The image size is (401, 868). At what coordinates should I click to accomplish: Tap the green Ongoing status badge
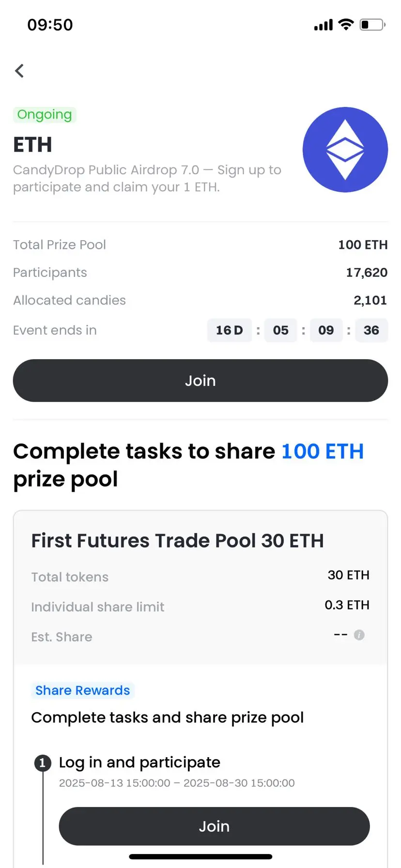(x=45, y=115)
